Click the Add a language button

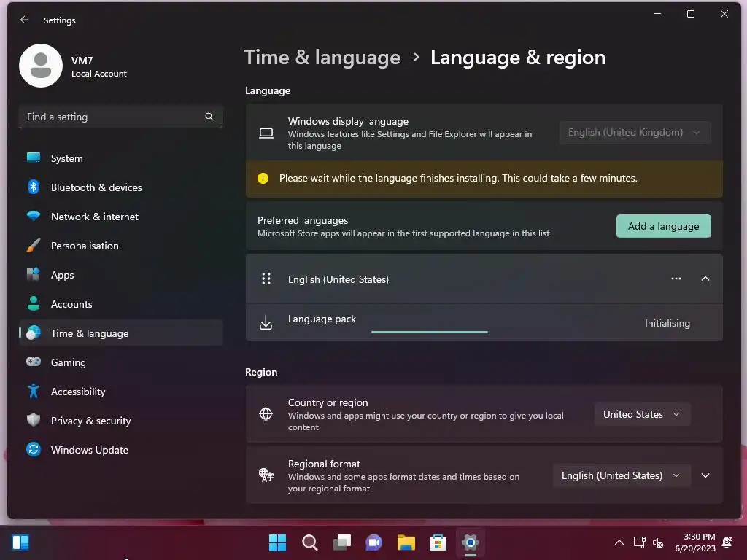[663, 226]
